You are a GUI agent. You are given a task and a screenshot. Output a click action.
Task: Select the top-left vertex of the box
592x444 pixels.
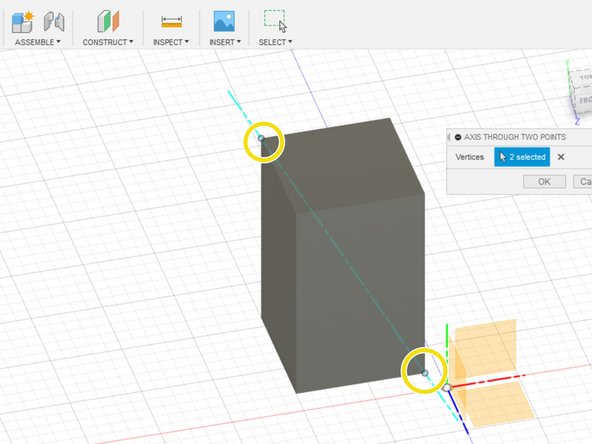point(261,139)
